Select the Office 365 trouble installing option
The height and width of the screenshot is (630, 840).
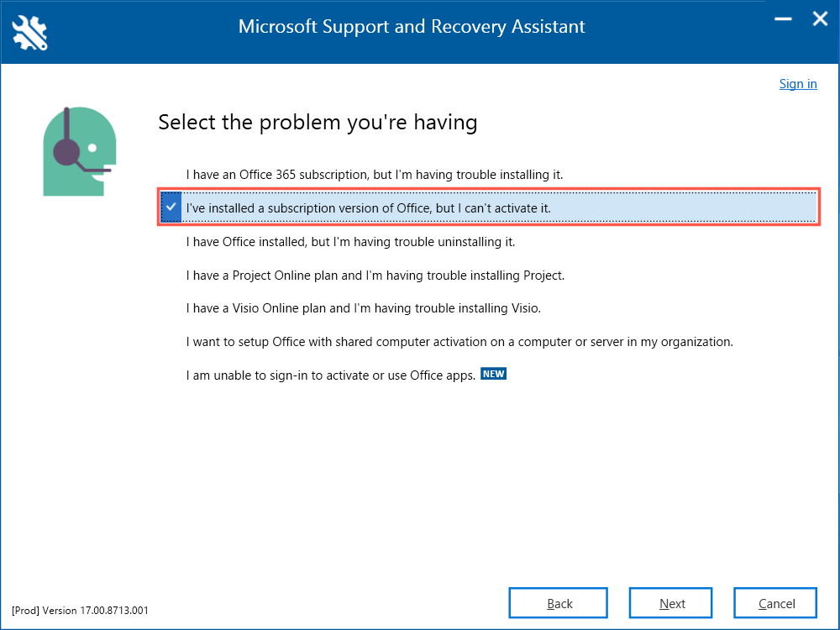pos(374,175)
